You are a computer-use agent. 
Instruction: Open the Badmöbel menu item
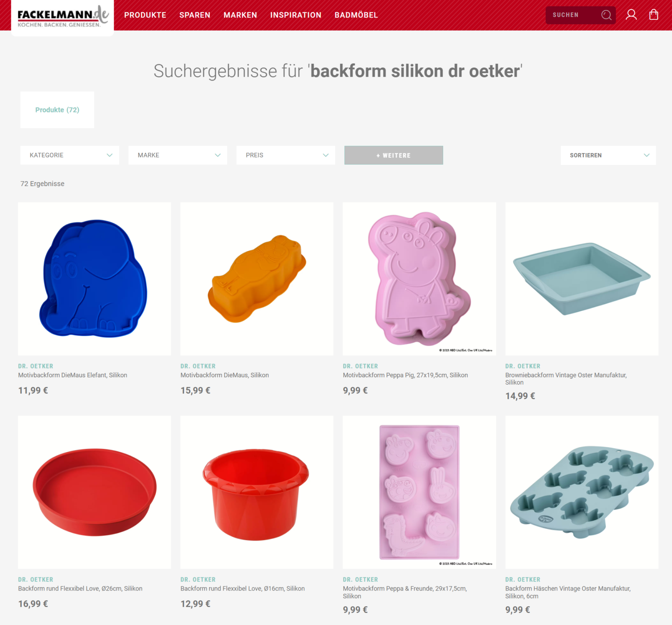point(356,15)
